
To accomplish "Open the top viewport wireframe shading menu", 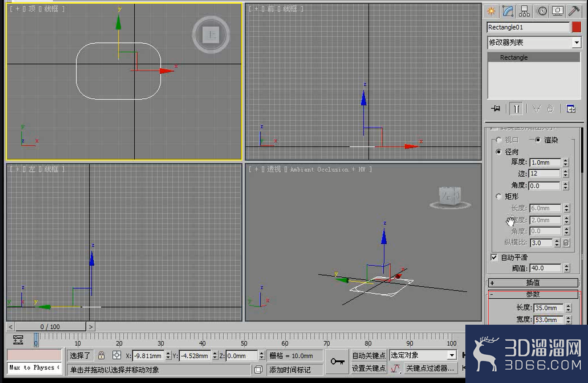I will click(52, 9).
